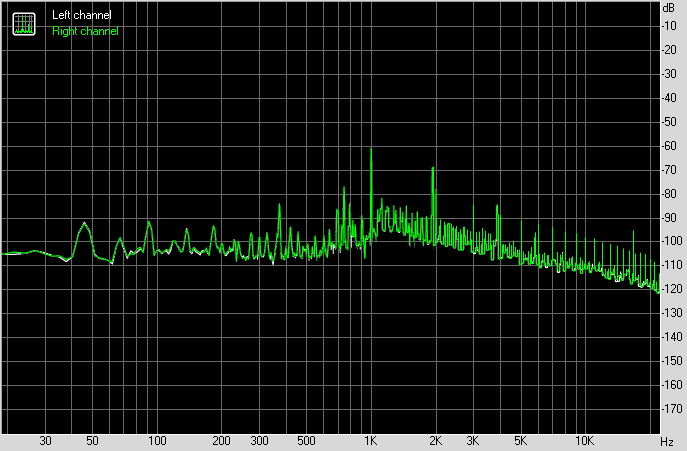Viewport: 687px width, 451px height.
Task: Click the "-160" dB axis label
Action: click(x=672, y=384)
